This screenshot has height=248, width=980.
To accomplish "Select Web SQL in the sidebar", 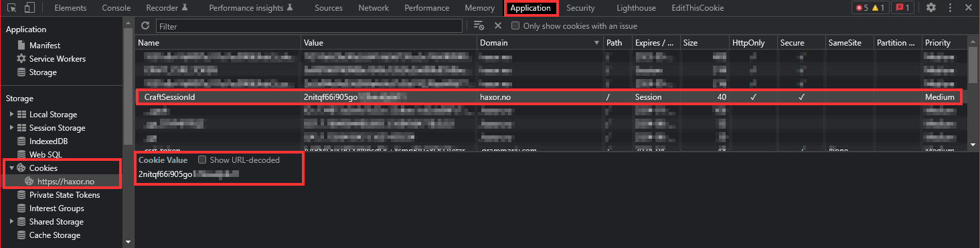I will [x=46, y=155].
